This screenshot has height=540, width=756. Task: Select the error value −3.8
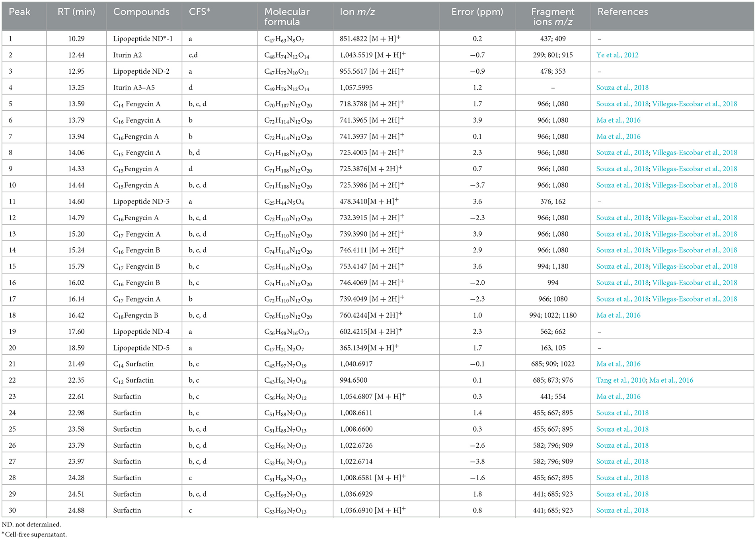[x=477, y=462]
